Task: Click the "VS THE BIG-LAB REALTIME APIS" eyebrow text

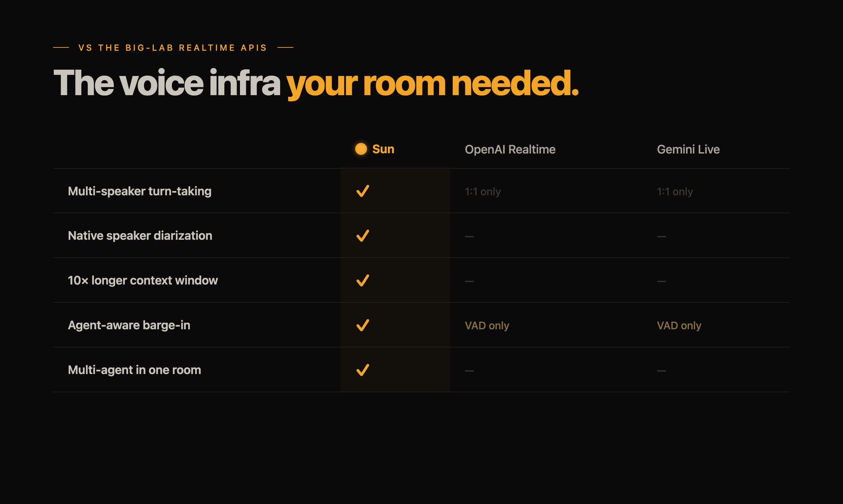Action: point(173,48)
